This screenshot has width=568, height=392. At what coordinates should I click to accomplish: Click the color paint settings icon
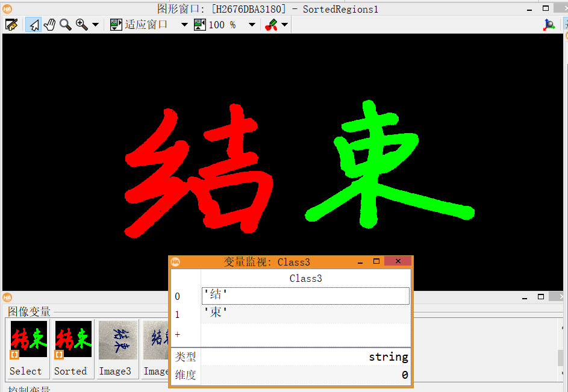pyautogui.click(x=272, y=25)
